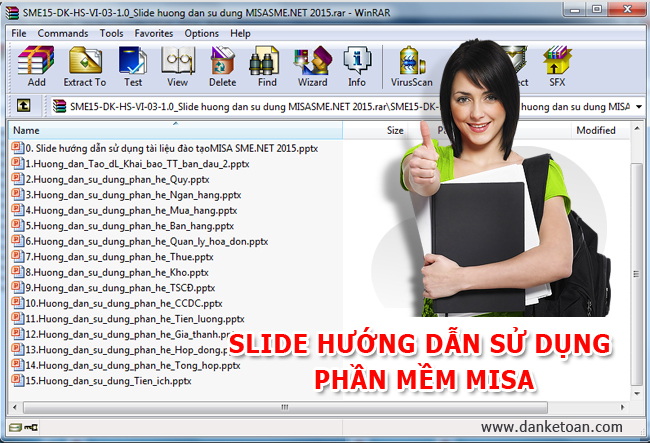Open the File menu
Image resolution: width=650 pixels, height=443 pixels.
[x=19, y=34]
